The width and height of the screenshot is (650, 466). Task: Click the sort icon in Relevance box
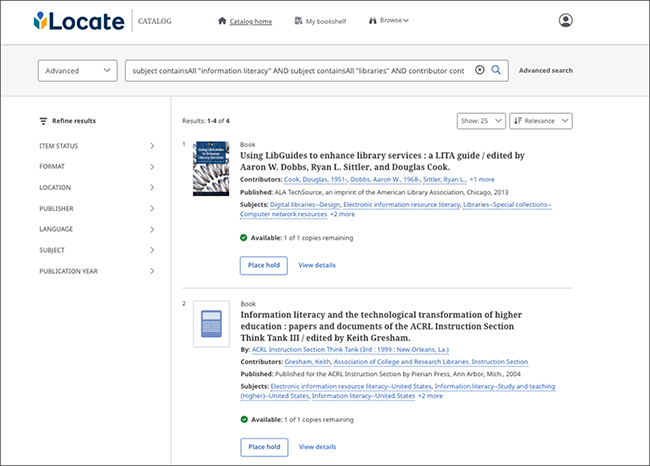[x=518, y=121]
